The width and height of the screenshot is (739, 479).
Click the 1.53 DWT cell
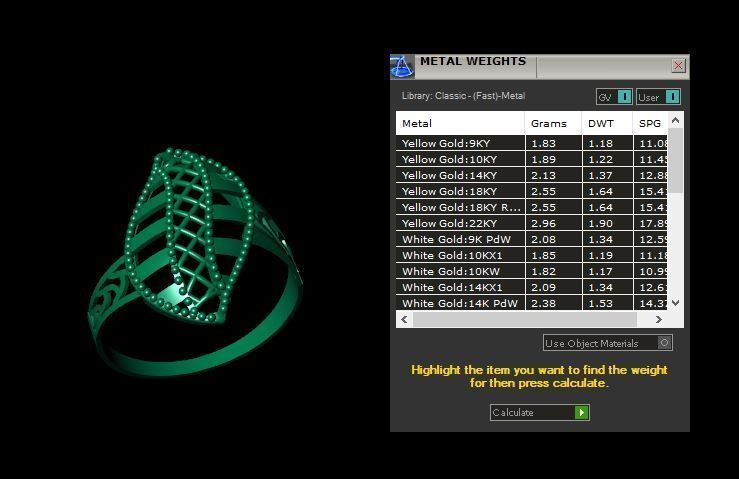pos(608,303)
